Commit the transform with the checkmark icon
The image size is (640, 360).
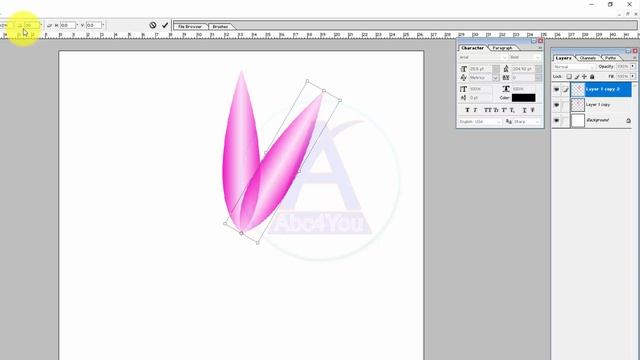click(x=165, y=25)
